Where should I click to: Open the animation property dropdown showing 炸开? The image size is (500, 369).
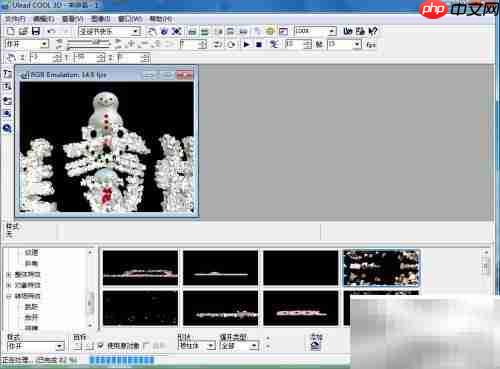pyautogui.click(x=27, y=44)
